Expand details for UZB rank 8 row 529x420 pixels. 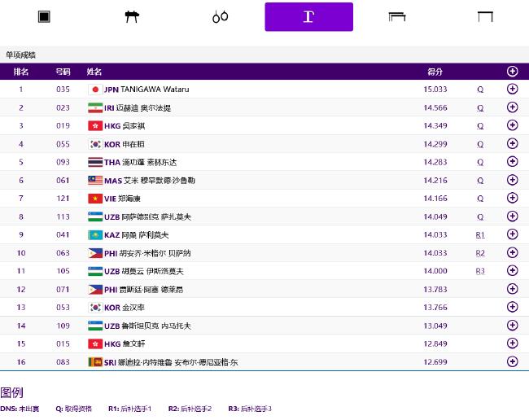(x=512, y=217)
